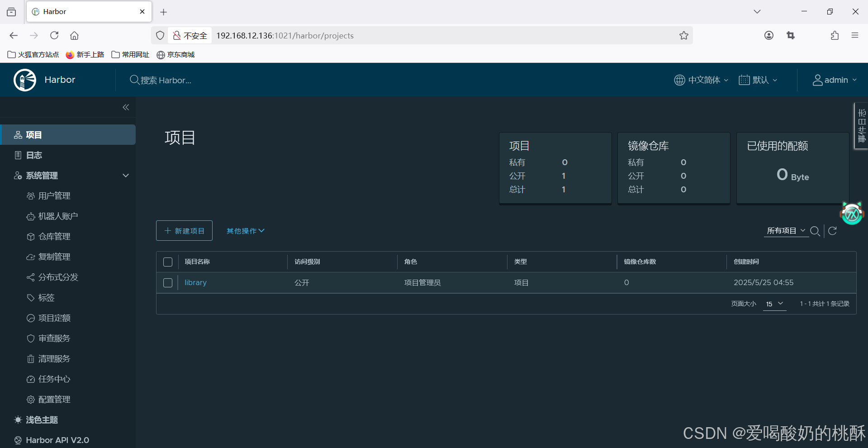The image size is (868, 448).
Task: Open the right-edge side panel tab
Action: 861,126
